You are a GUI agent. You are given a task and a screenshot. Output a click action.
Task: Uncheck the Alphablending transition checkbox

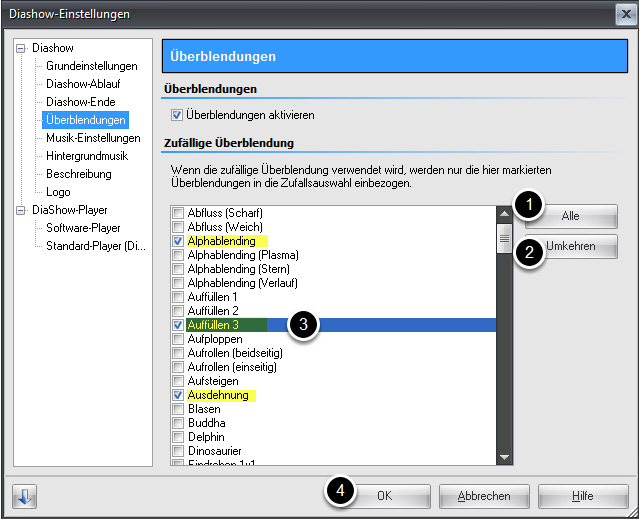pos(178,241)
